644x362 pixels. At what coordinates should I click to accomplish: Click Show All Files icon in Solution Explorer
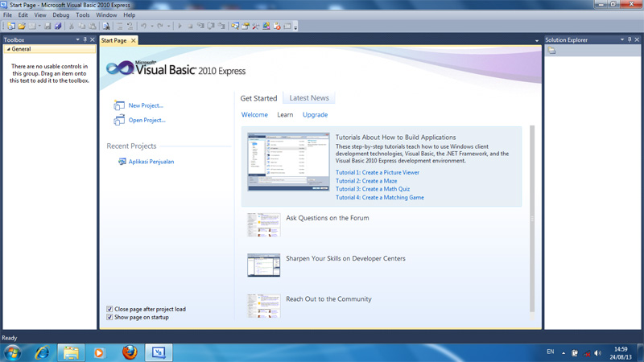(x=551, y=51)
